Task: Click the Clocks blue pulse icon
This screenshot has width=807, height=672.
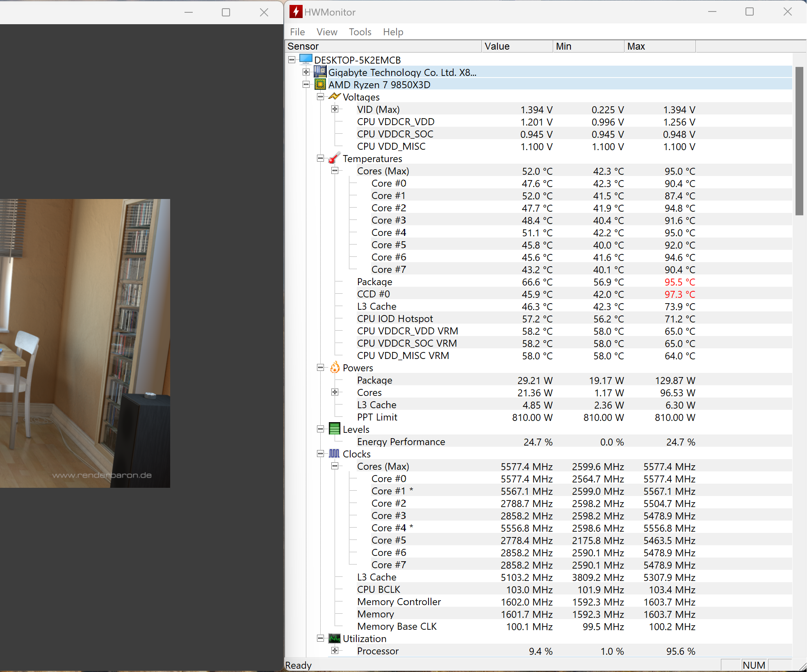Action: 335,454
